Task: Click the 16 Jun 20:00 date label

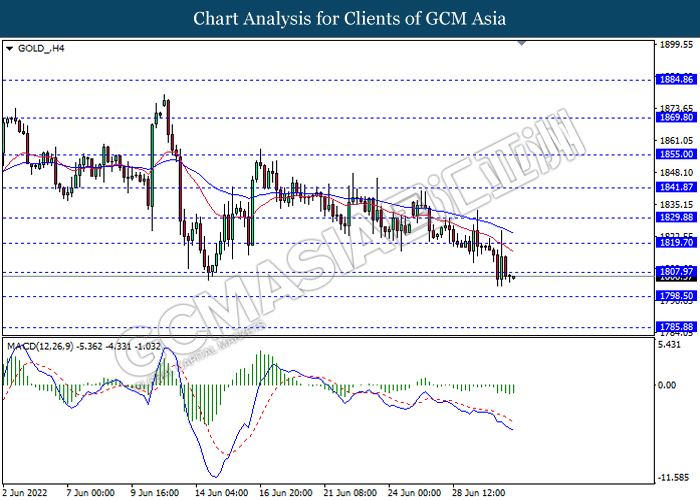Action: (x=286, y=493)
